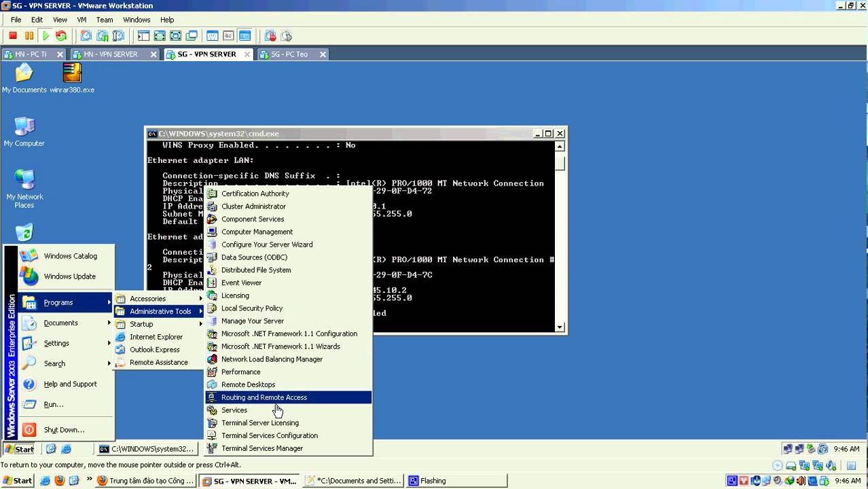Click the Component Services icon
Viewport: 868px width, 489px height.
point(212,219)
